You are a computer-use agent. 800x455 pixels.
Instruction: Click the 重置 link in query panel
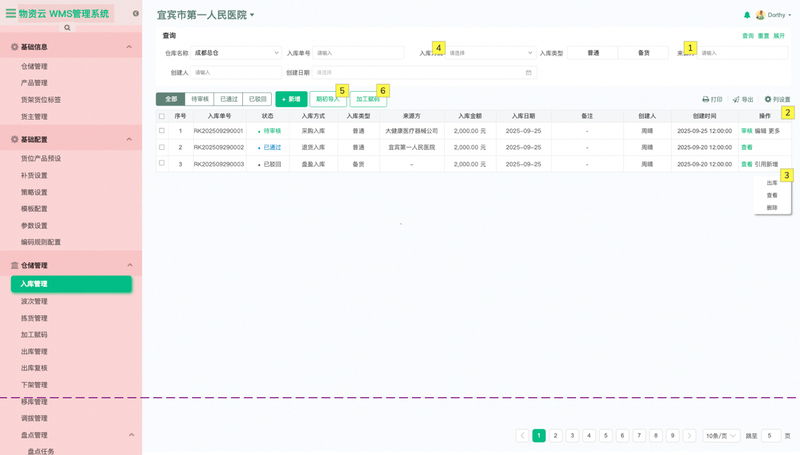(763, 36)
